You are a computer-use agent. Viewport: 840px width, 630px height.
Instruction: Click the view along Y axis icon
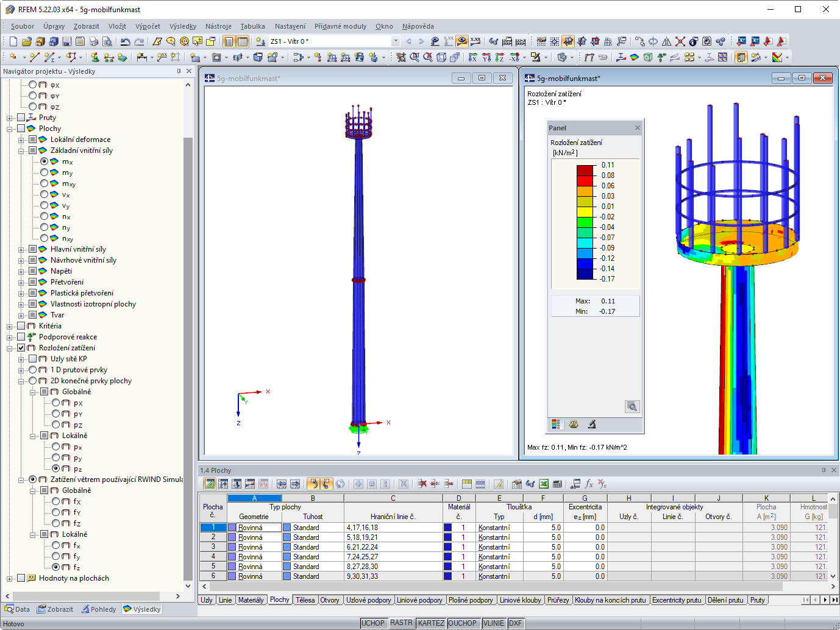pos(486,57)
